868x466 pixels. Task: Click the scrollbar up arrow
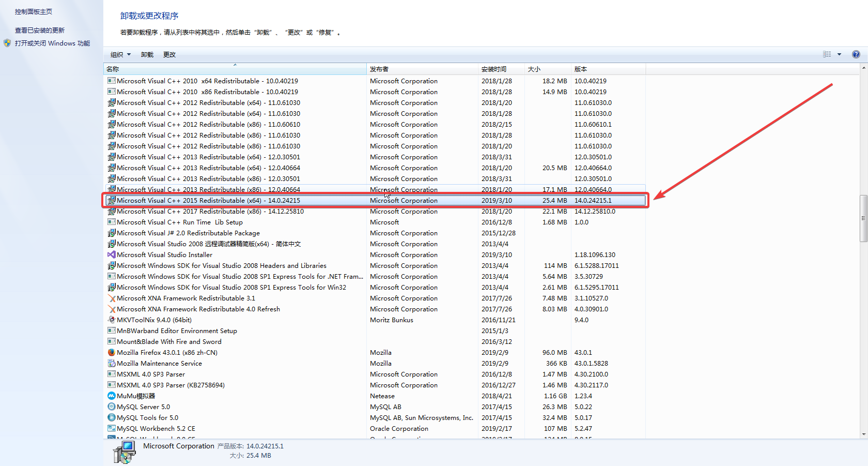863,68
